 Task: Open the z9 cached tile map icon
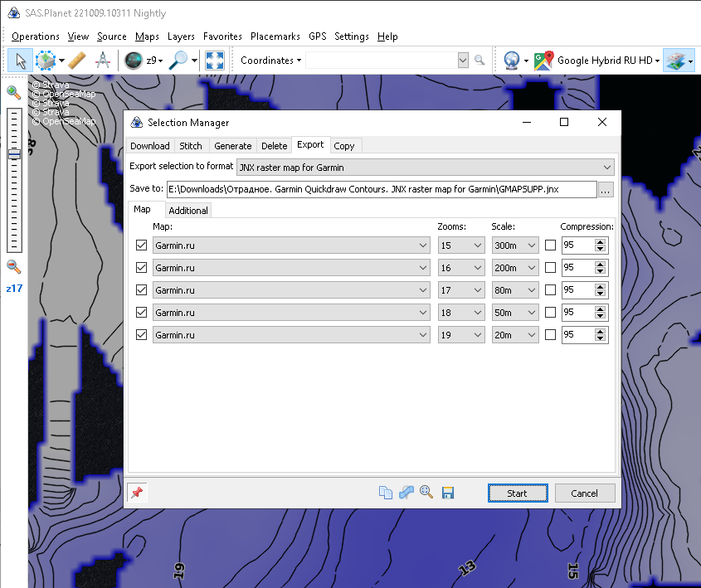point(134,61)
